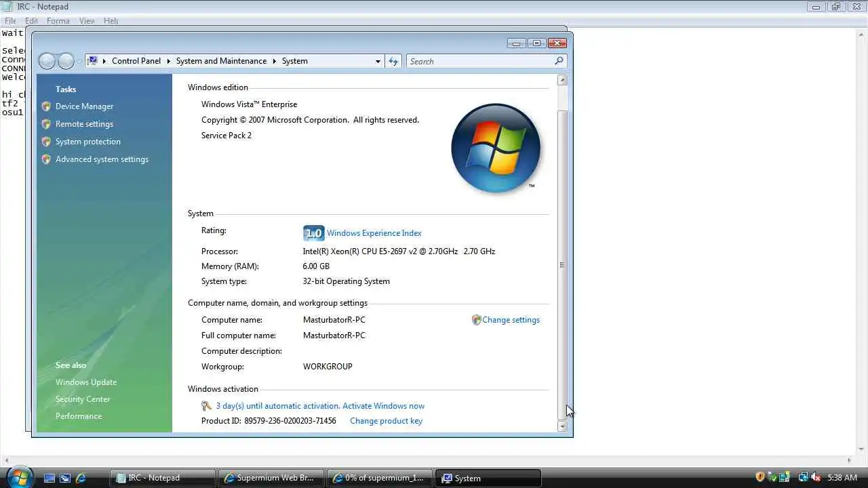Open Advanced system settings
This screenshot has height=488, width=868.
[102, 159]
